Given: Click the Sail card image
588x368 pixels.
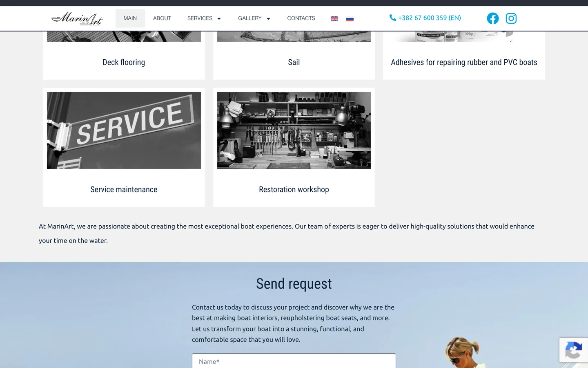Looking at the screenshot, I should 294,36.
